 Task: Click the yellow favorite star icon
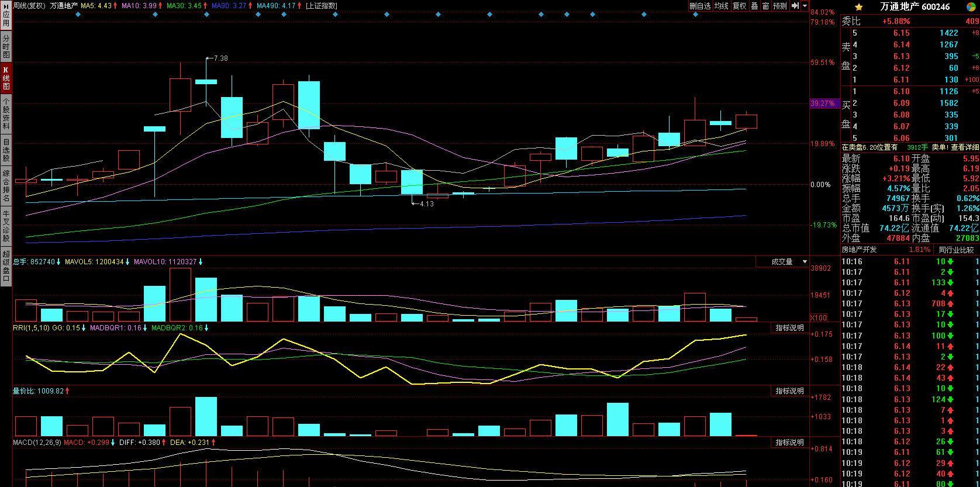pos(858,7)
